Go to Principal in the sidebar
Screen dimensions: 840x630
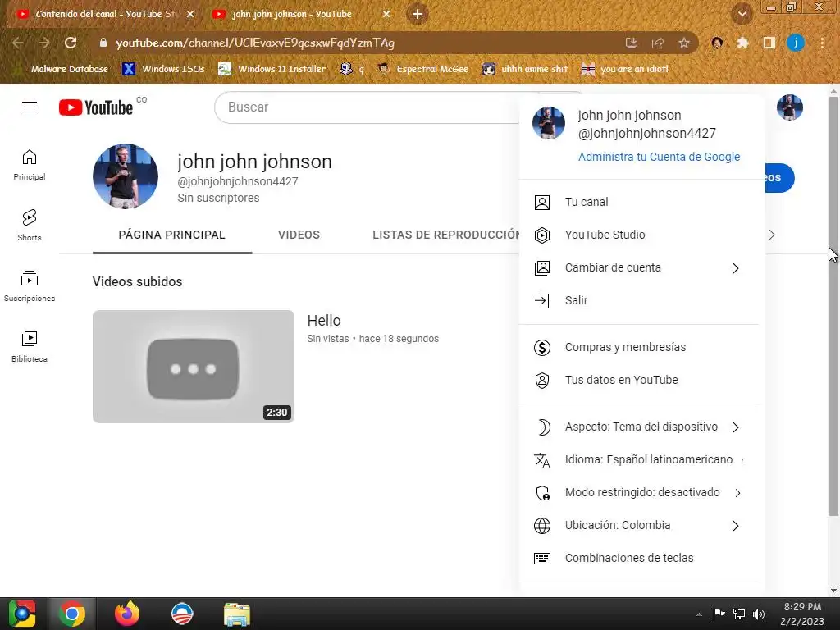pyautogui.click(x=30, y=164)
